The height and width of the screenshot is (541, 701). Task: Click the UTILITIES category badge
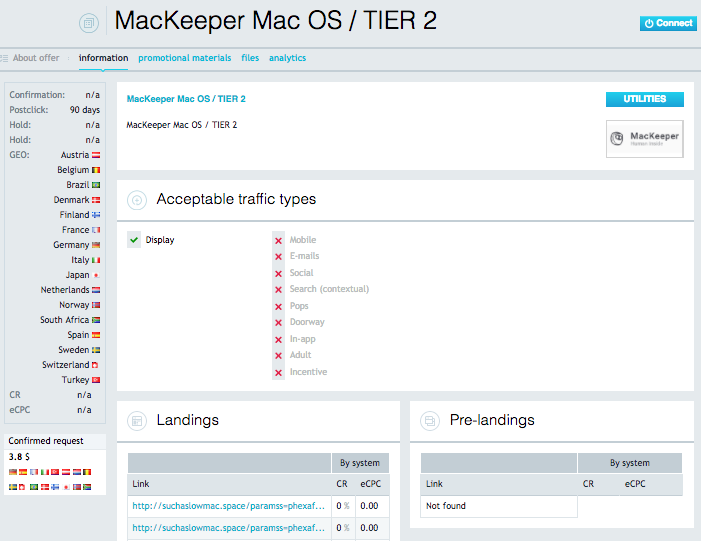tap(645, 99)
